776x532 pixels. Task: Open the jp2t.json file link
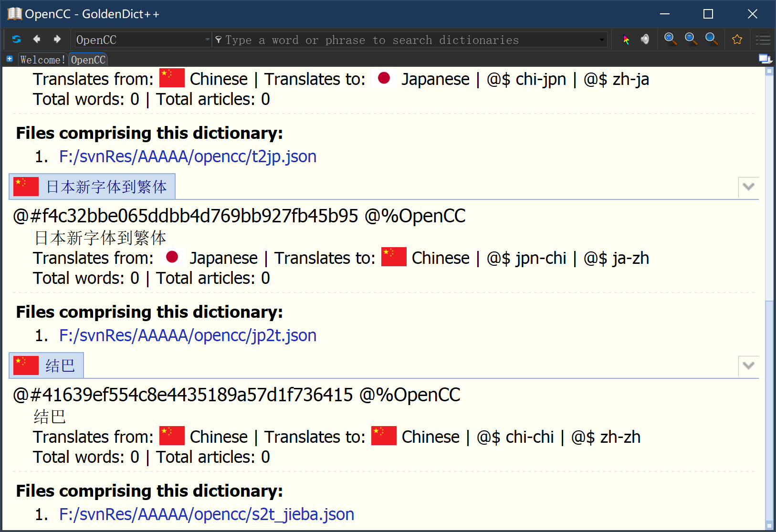(188, 335)
